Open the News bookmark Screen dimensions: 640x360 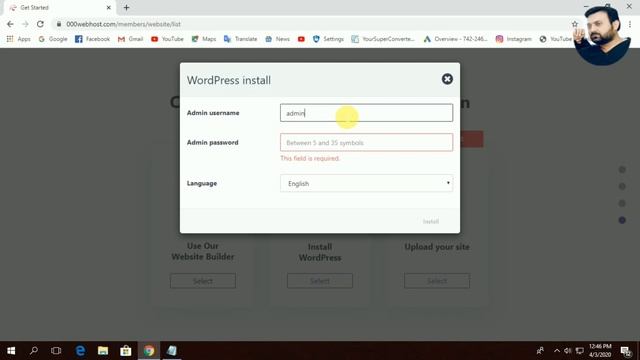(x=277, y=39)
